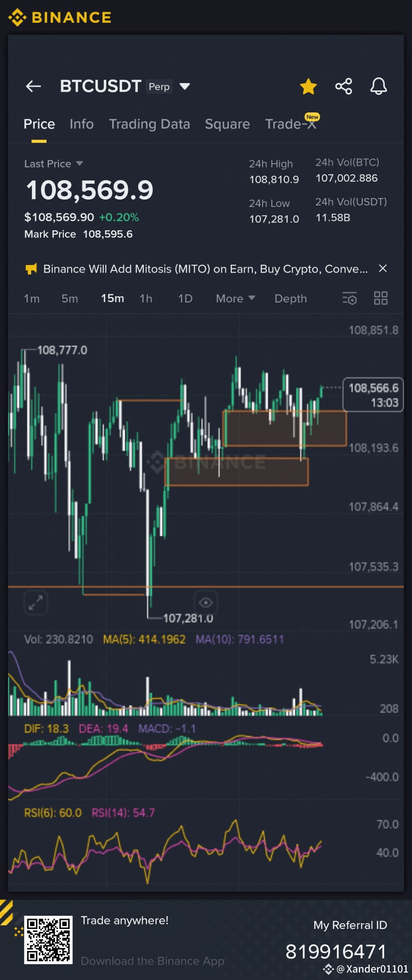Click the QR code to download app
Image resolution: width=412 pixels, height=980 pixels.
click(48, 940)
